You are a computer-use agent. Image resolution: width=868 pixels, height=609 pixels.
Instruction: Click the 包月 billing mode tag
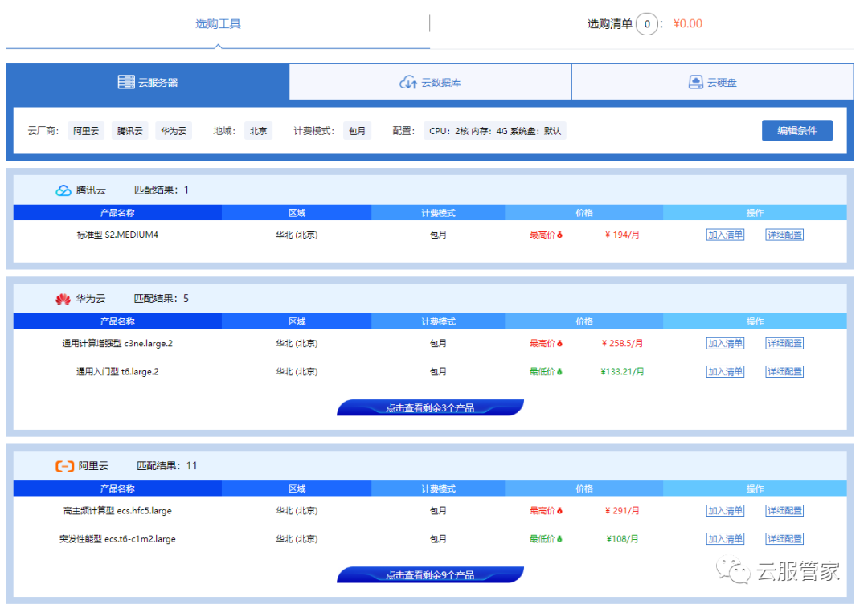coord(357,131)
